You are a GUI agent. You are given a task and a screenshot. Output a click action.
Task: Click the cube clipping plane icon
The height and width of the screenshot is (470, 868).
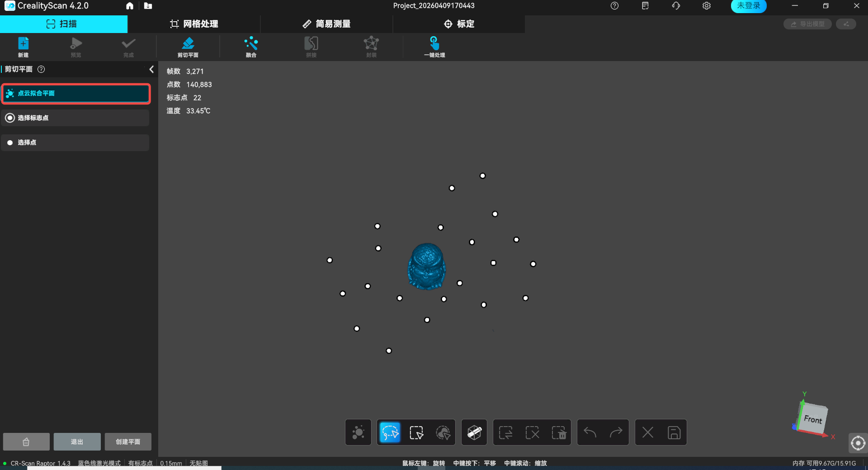click(x=474, y=432)
